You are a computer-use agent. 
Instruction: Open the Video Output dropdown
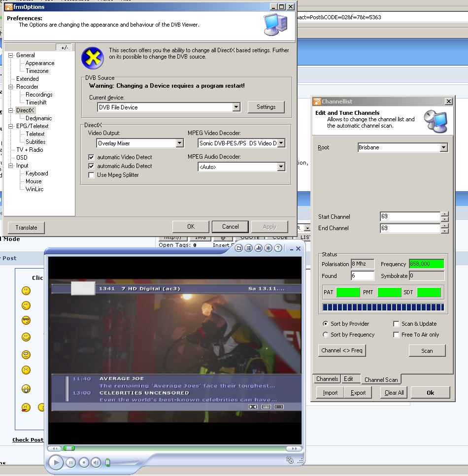point(179,143)
